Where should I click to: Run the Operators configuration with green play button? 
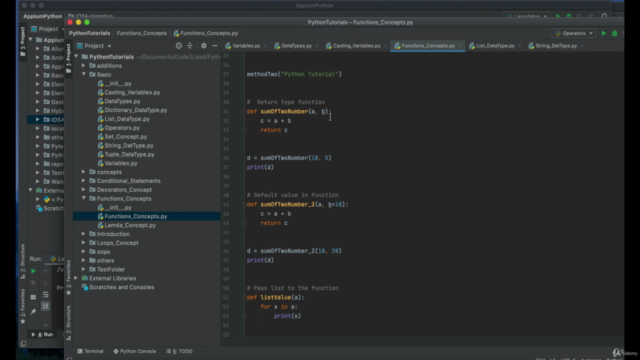[604, 33]
